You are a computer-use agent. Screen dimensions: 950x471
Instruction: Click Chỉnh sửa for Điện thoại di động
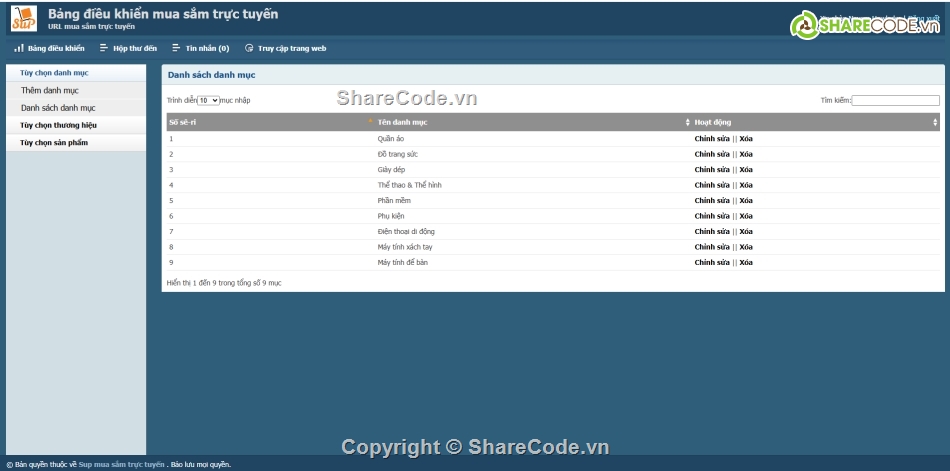tap(712, 232)
